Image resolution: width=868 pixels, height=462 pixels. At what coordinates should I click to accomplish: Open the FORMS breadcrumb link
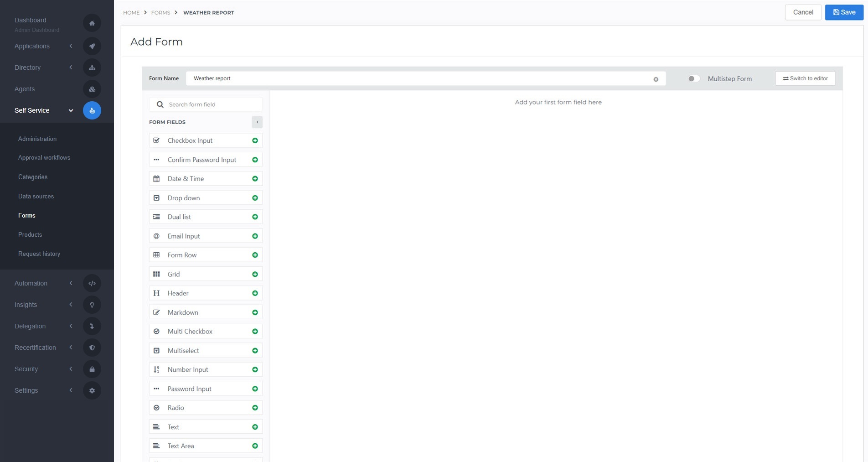pyautogui.click(x=160, y=12)
